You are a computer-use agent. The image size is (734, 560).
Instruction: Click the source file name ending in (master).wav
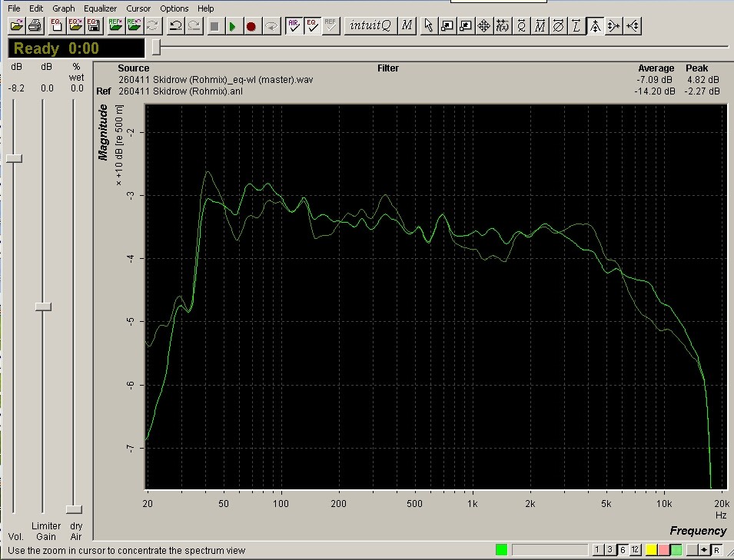216,80
